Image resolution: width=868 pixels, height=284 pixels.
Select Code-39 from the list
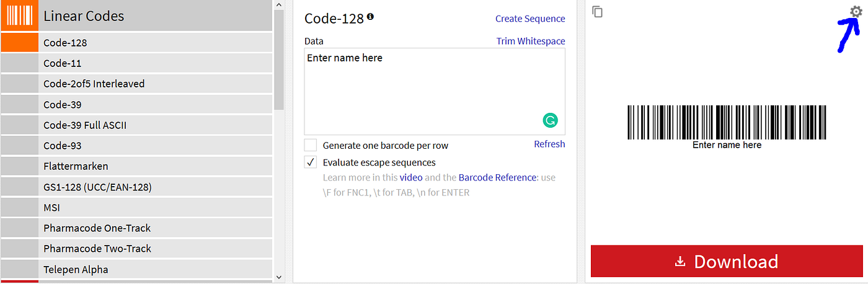click(136, 104)
